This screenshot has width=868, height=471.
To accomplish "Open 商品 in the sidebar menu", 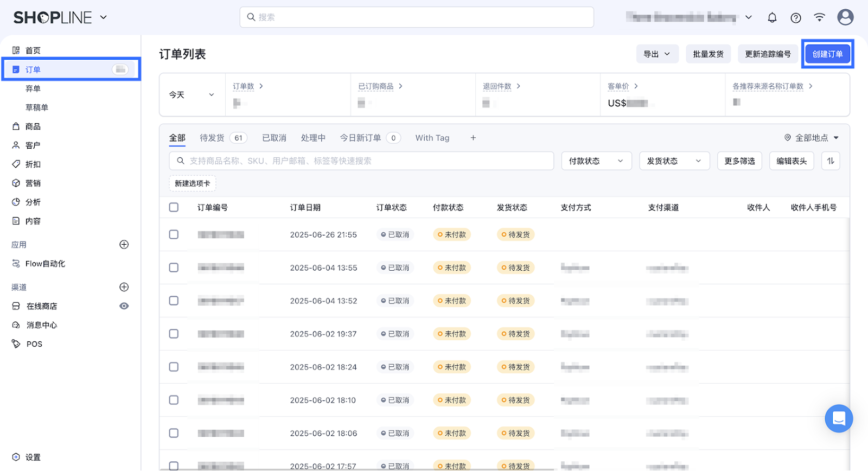I will (33, 126).
